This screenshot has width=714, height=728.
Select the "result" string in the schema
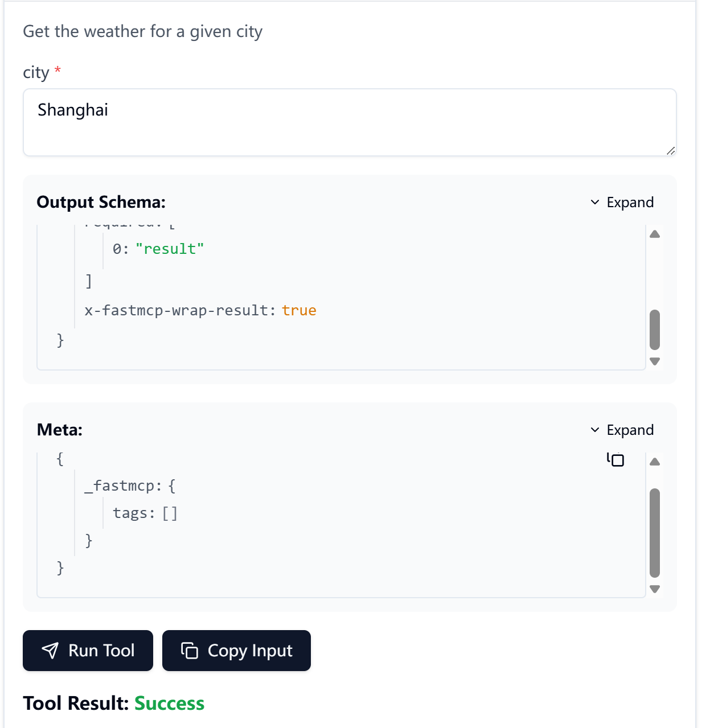[x=170, y=249]
